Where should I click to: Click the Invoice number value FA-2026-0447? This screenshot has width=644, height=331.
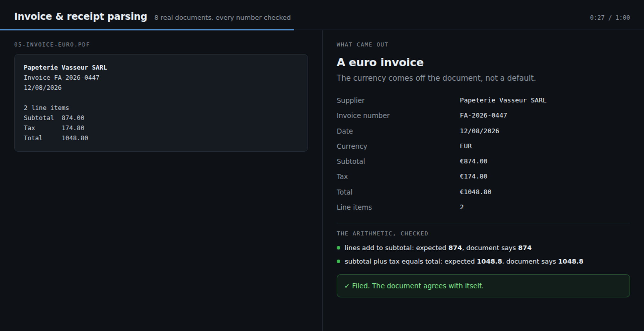click(484, 115)
